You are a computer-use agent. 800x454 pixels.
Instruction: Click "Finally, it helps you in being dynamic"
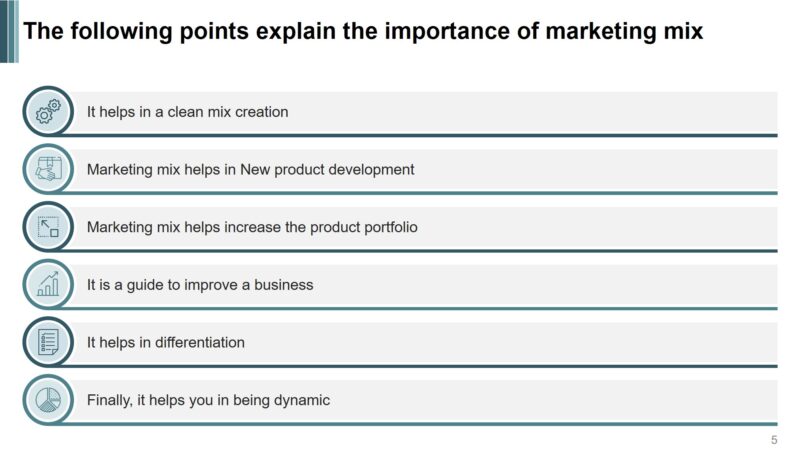[208, 400]
